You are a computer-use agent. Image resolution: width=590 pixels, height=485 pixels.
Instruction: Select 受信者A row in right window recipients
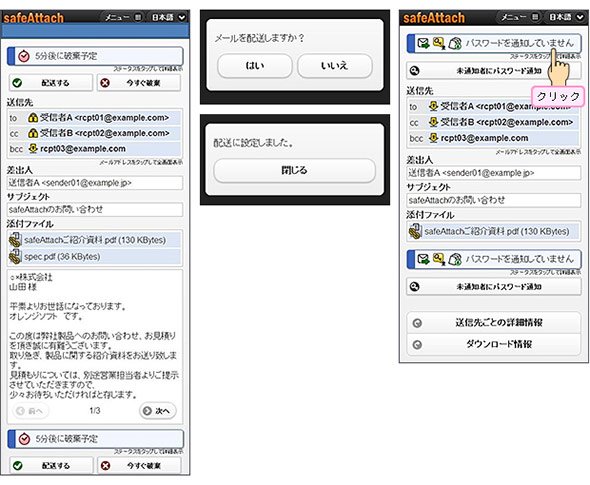coord(494,106)
